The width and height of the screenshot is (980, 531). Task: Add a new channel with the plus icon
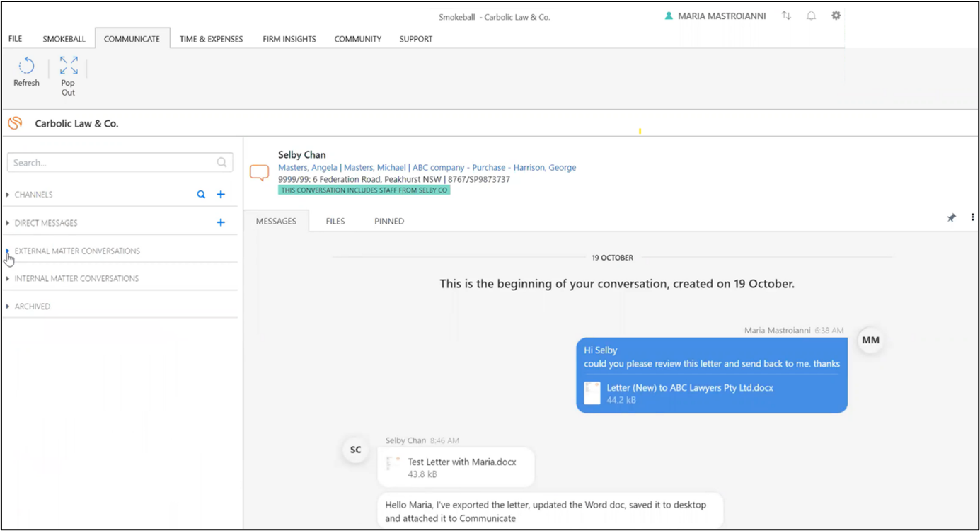[221, 195]
